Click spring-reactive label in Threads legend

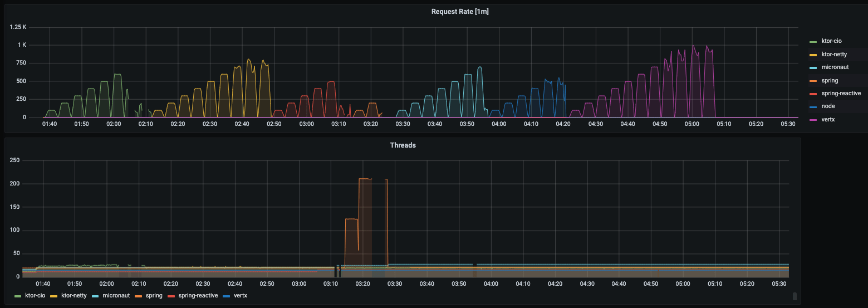[198, 296]
